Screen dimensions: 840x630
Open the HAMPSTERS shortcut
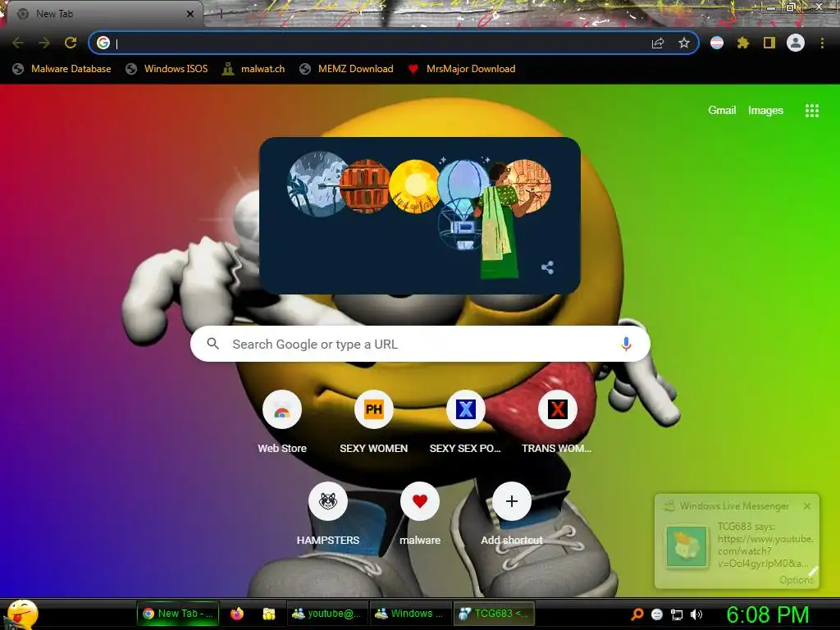[x=328, y=515]
